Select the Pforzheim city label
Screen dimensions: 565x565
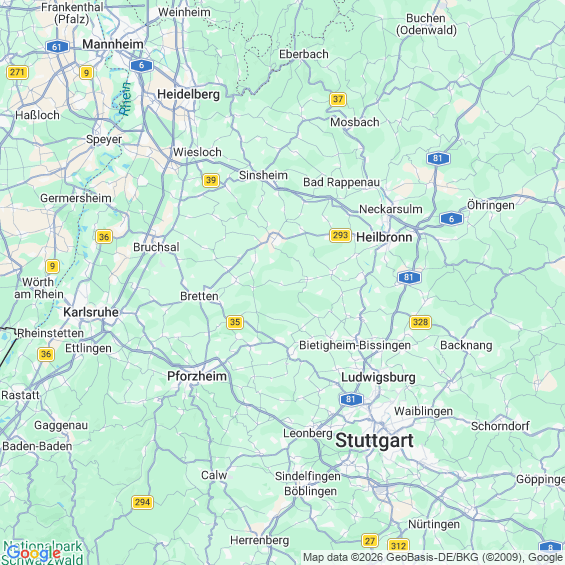click(197, 376)
